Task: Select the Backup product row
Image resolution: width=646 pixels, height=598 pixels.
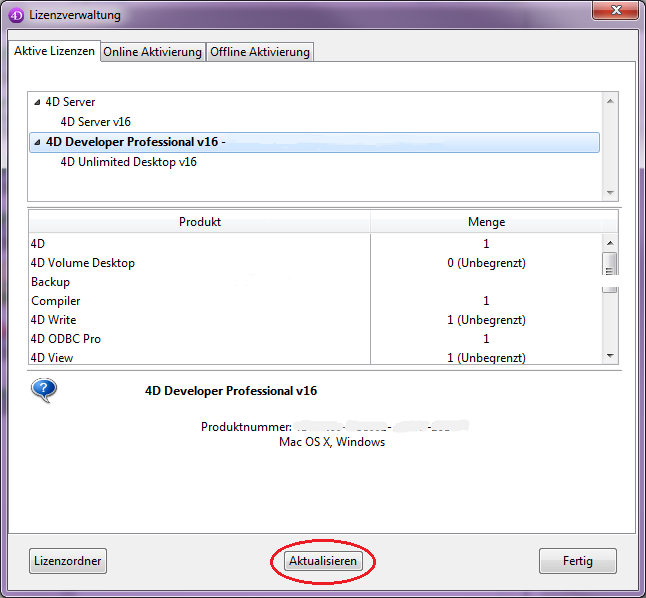Action: [315, 282]
